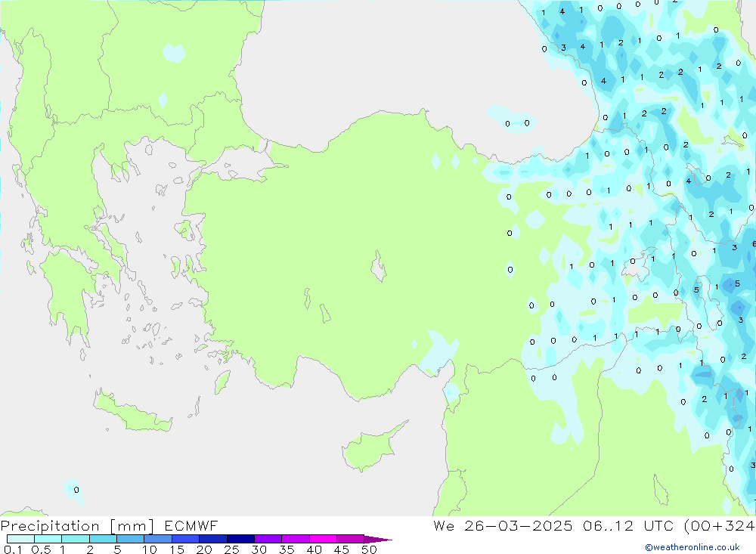This screenshot has width=756, height=554.
Task: Click the legend value "0.5"
Action: 42,549
